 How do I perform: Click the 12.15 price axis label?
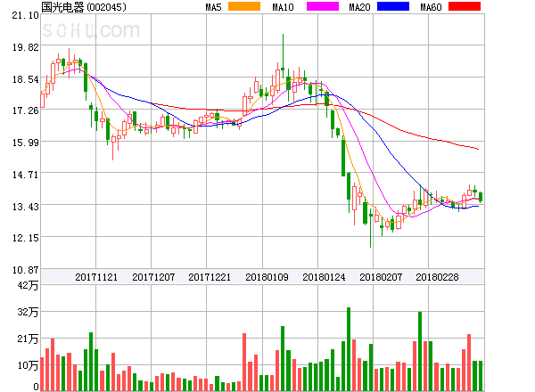(26, 238)
